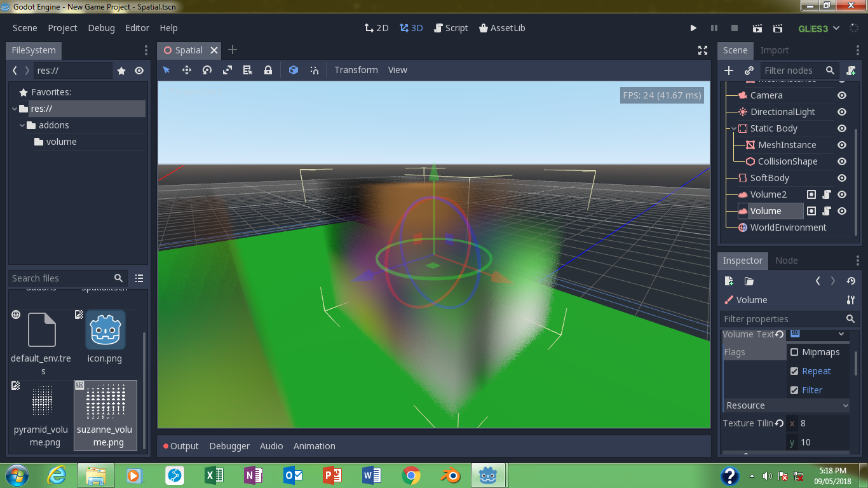Instance a scene with link icon
The height and width of the screenshot is (488, 868).
point(749,71)
